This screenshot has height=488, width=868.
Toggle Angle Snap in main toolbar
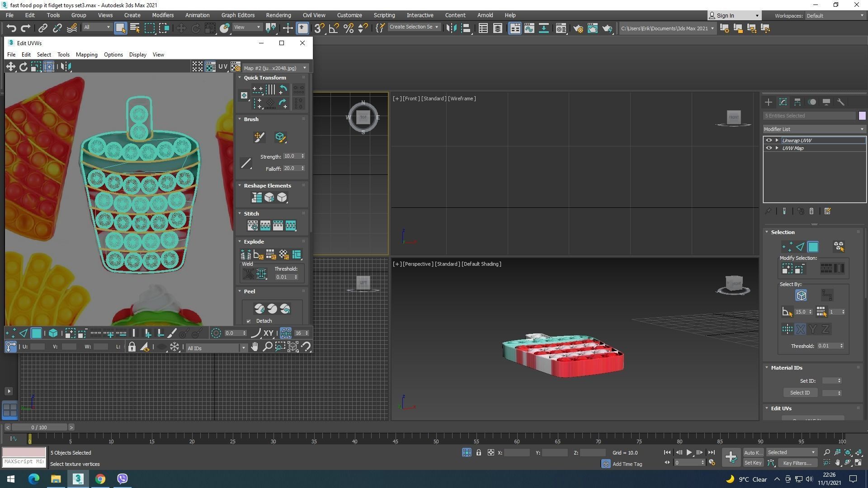[334, 28]
